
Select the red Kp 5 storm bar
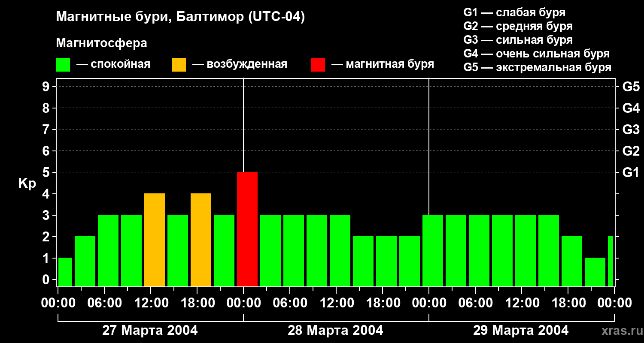(x=247, y=229)
